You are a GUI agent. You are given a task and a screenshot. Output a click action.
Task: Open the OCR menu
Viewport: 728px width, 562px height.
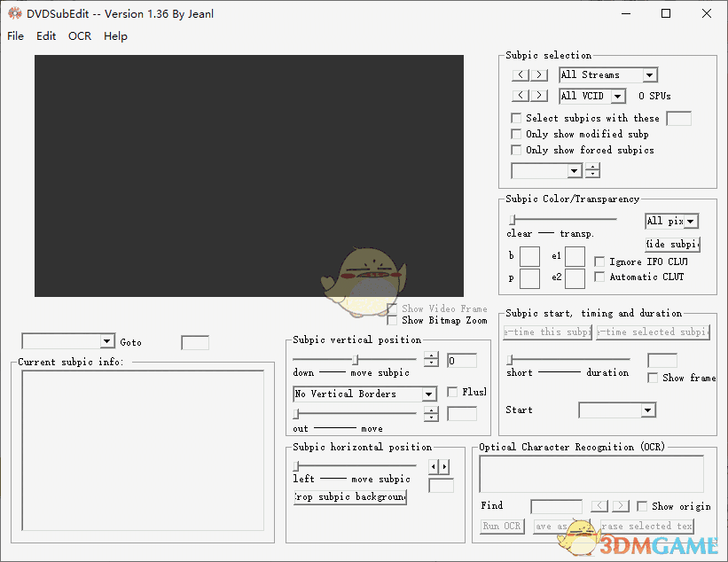(x=80, y=36)
